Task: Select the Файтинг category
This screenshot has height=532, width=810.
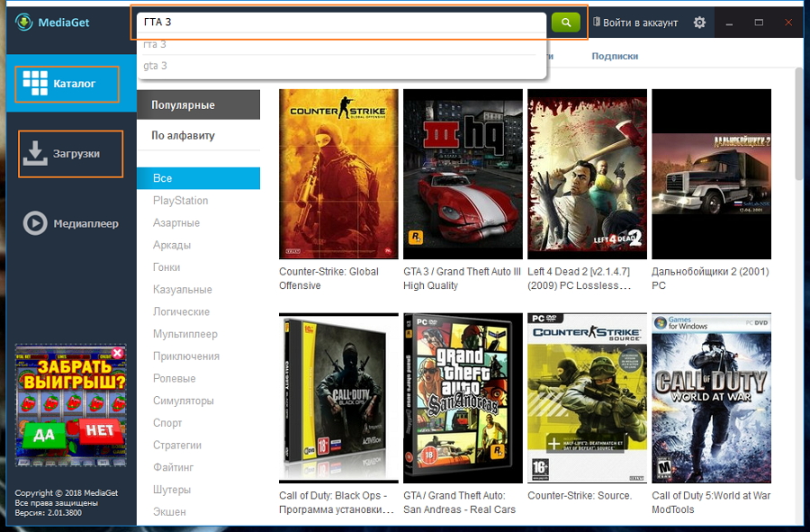Action: click(173, 467)
